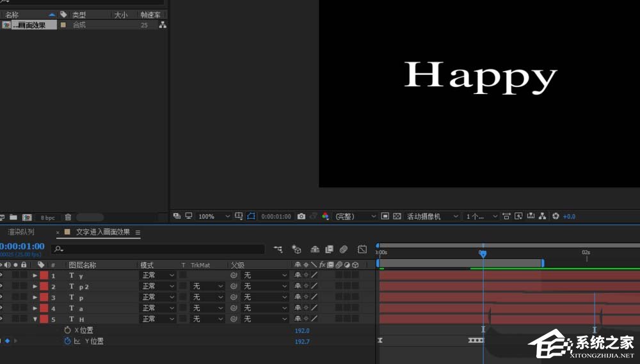640x364 pixels.
Task: Select the 文字进入画面效果 timeline tab
Action: click(102, 232)
